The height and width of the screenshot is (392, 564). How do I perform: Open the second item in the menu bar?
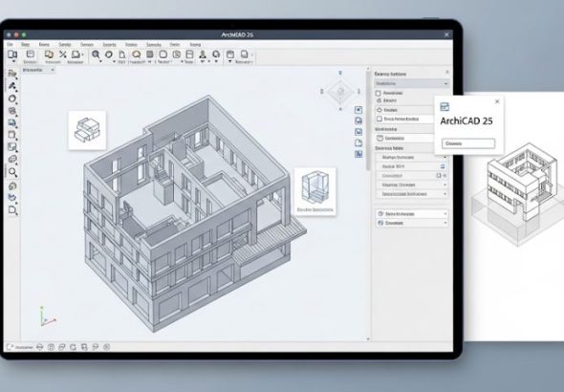click(25, 45)
